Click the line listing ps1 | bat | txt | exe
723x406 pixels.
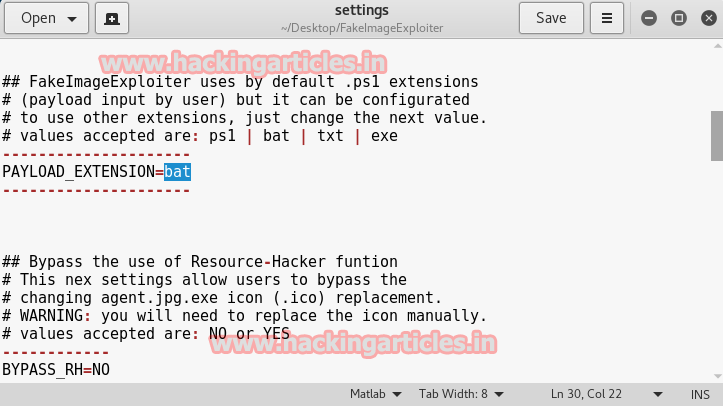coord(200,136)
